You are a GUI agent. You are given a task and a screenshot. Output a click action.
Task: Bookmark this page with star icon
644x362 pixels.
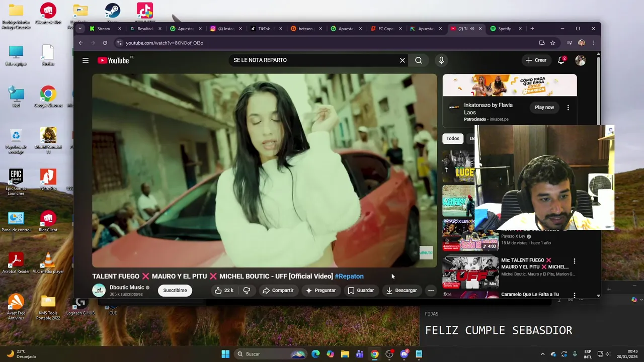pyautogui.click(x=552, y=43)
